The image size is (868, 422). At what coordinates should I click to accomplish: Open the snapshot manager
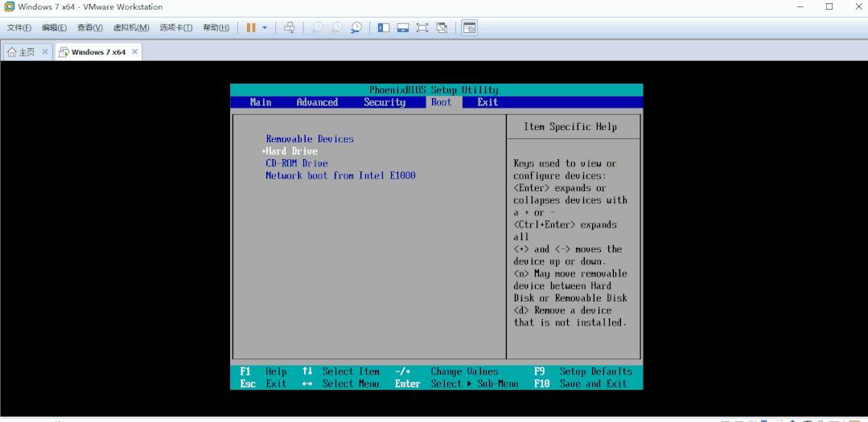coord(356,27)
